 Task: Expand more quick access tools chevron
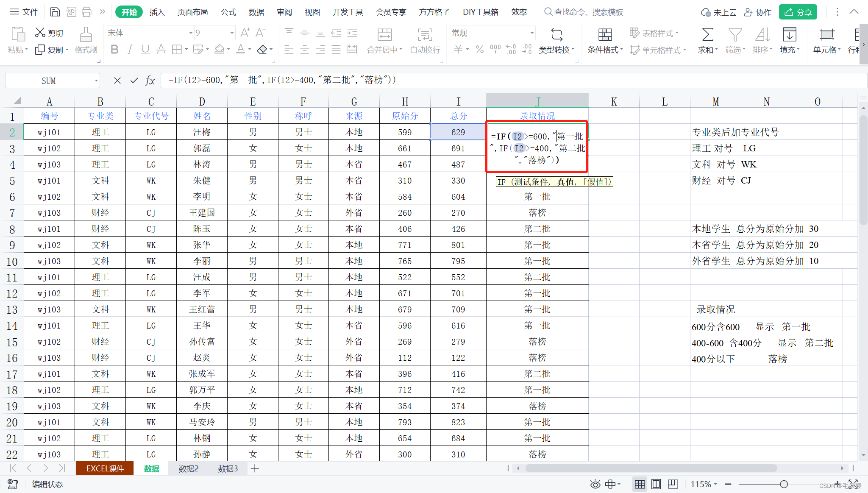(x=102, y=12)
